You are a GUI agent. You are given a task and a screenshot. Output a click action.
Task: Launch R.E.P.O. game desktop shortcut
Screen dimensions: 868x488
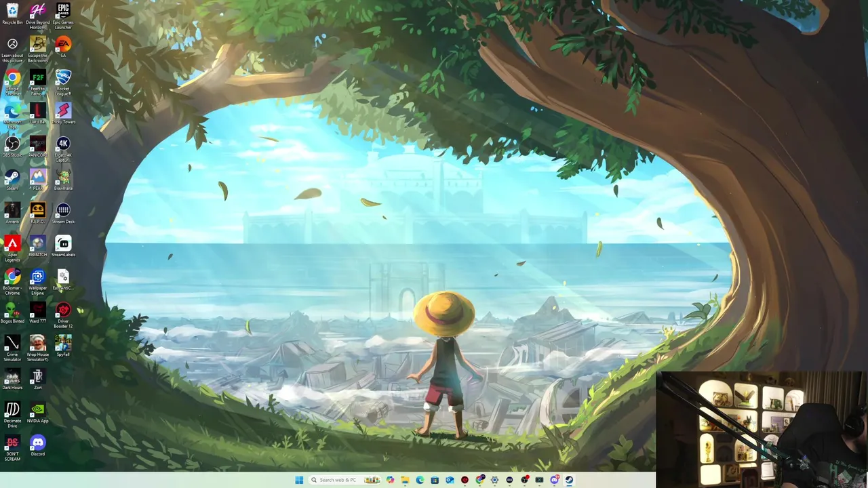(38, 213)
